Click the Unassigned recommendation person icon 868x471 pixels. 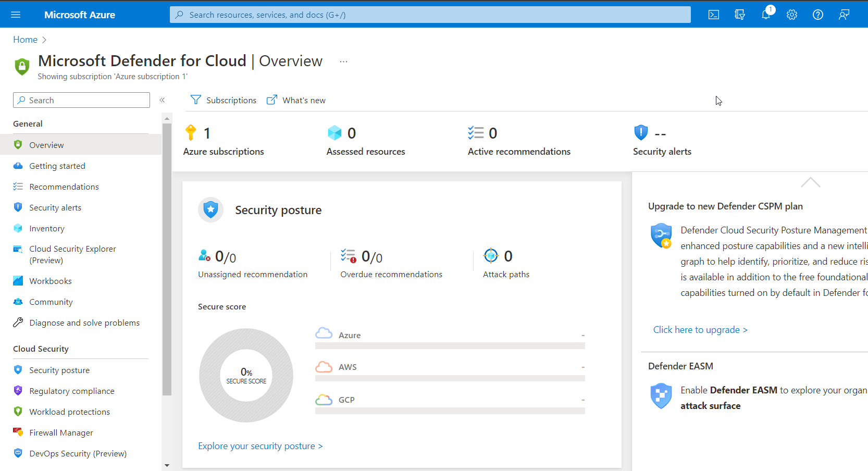pos(204,255)
